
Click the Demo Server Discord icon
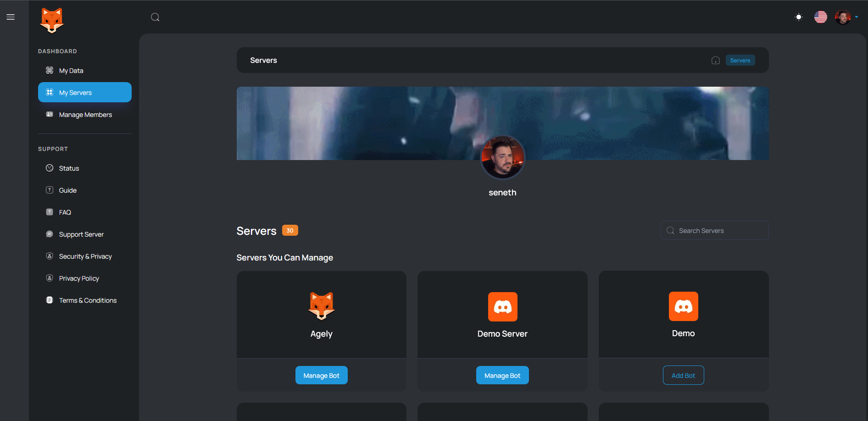tap(502, 306)
